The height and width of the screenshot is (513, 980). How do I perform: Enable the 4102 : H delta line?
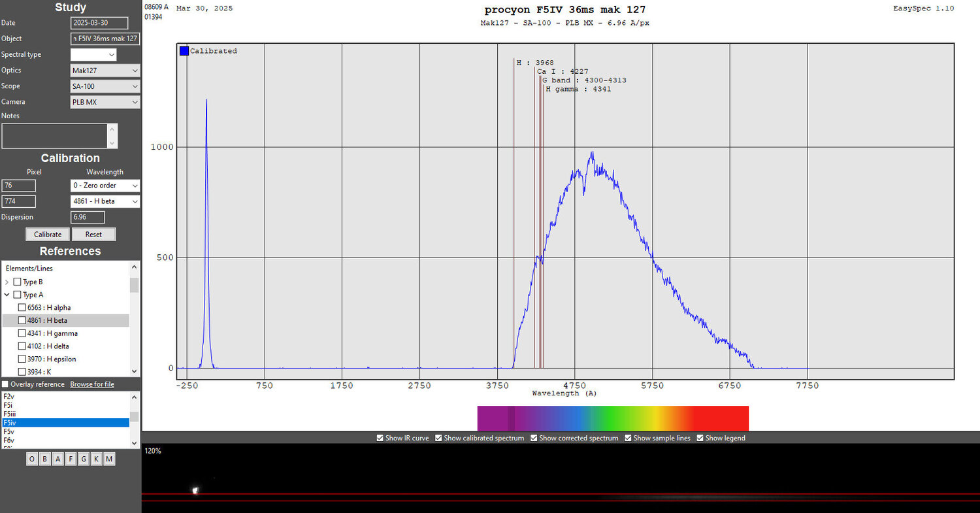22,346
